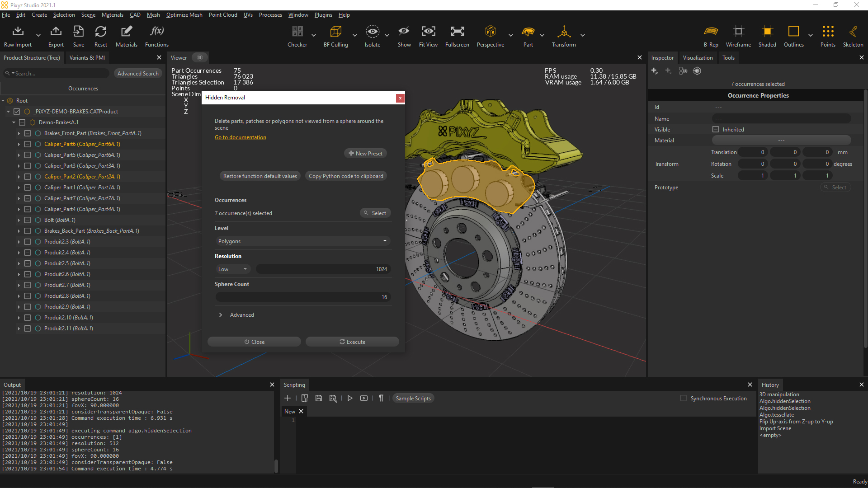
Task: Select the Wireframe display mode
Action: (x=738, y=36)
